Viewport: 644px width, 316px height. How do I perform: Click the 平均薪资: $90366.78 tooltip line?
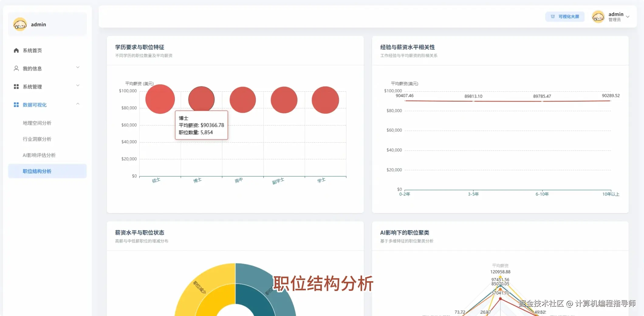tap(201, 125)
